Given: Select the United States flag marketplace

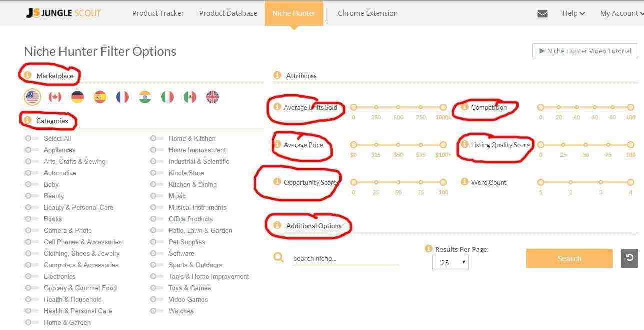Looking at the screenshot, I should click(32, 97).
